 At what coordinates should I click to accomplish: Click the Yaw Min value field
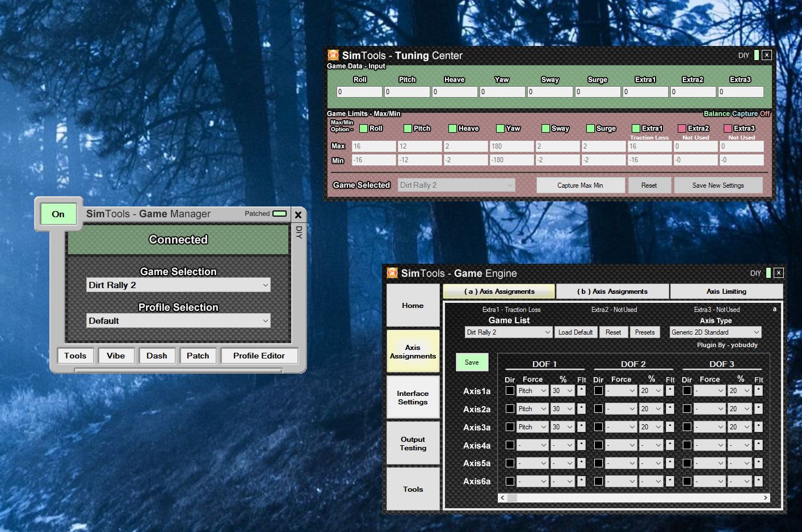click(x=511, y=160)
